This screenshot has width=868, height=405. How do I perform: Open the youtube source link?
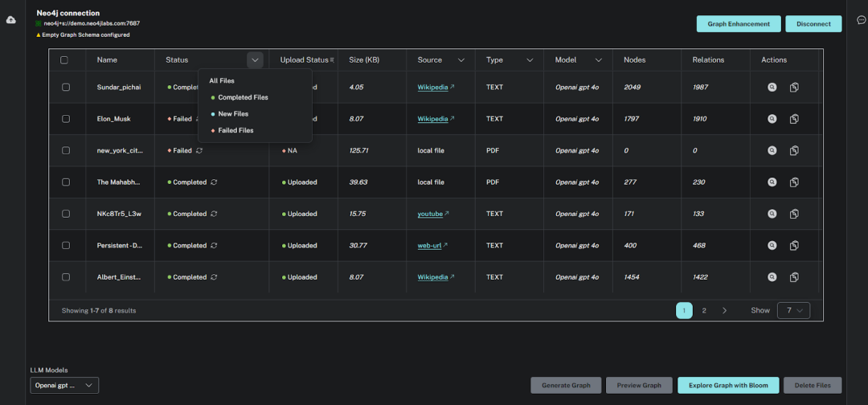click(x=430, y=214)
